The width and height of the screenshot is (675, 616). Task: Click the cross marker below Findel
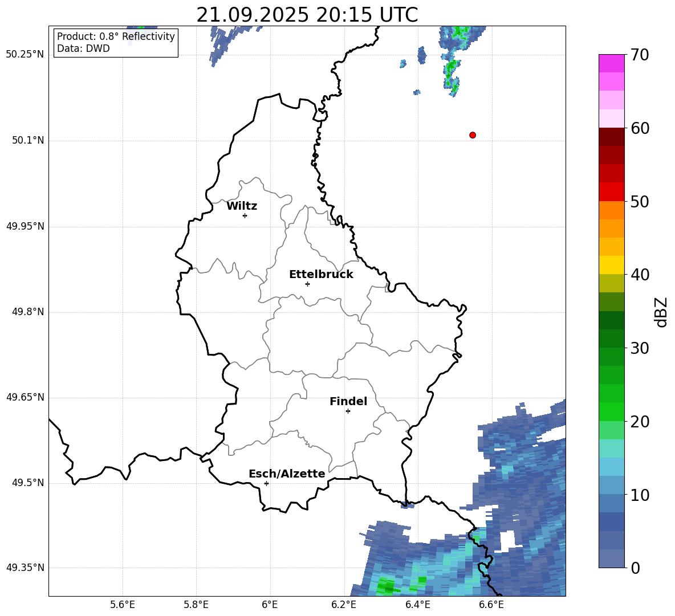348,411
